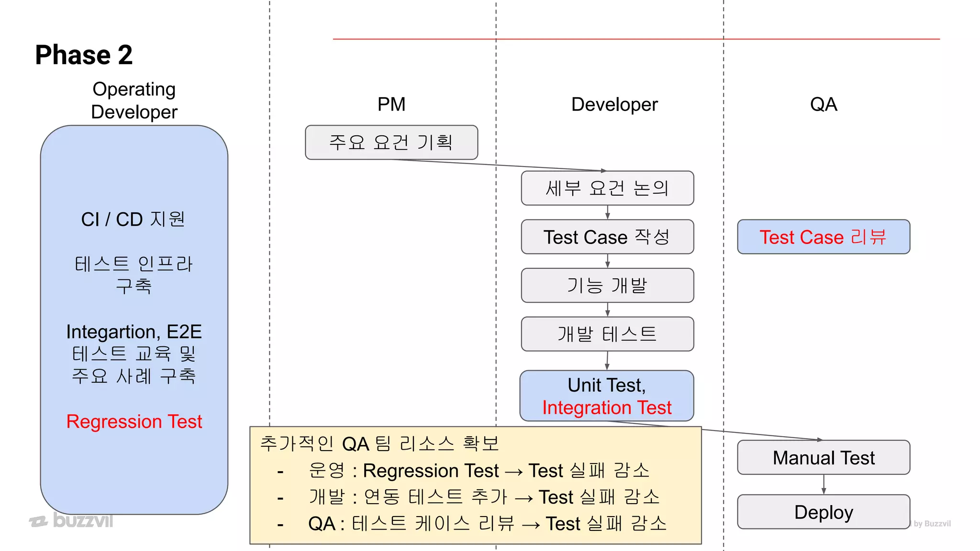Viewport: 980px width, 551px height.
Task: Click the '테스트 인프라 구축' text
Action: (x=134, y=275)
